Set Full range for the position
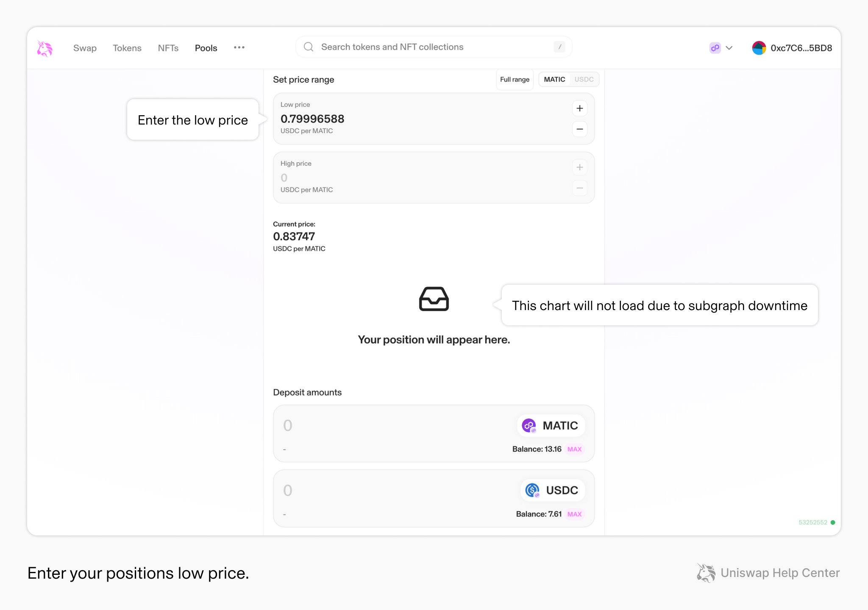The width and height of the screenshot is (868, 610). coord(515,80)
